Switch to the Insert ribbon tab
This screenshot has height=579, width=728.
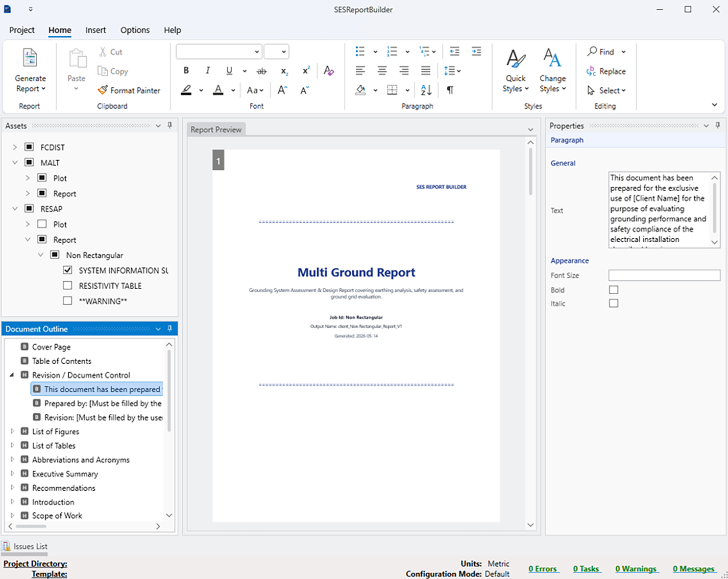(96, 30)
